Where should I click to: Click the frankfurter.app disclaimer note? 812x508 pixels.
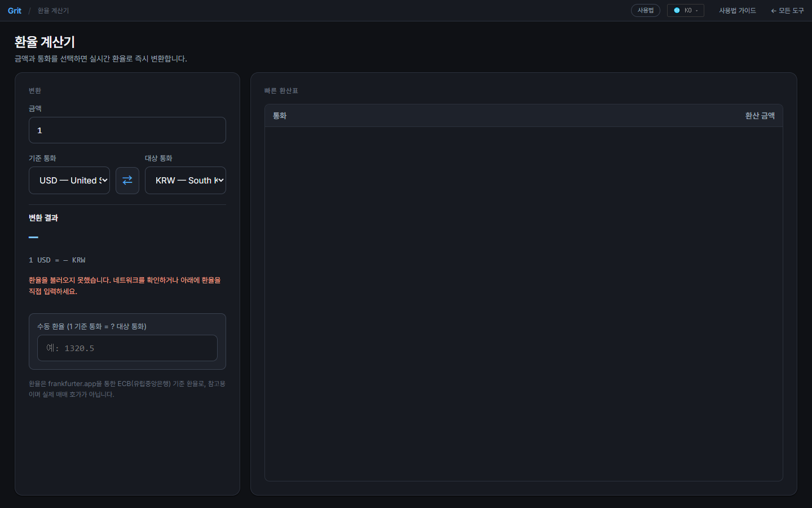[x=127, y=389]
